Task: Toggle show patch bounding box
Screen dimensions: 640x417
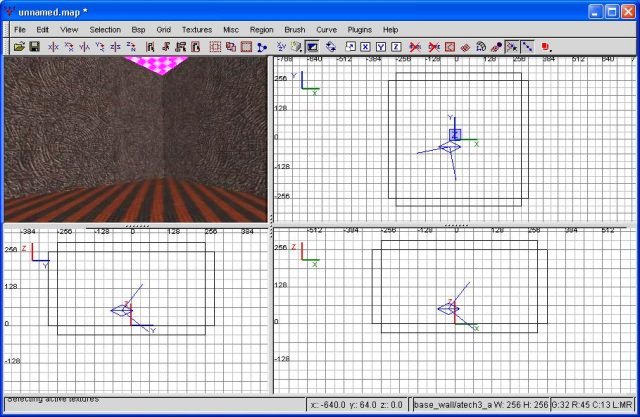Action: coord(449,47)
